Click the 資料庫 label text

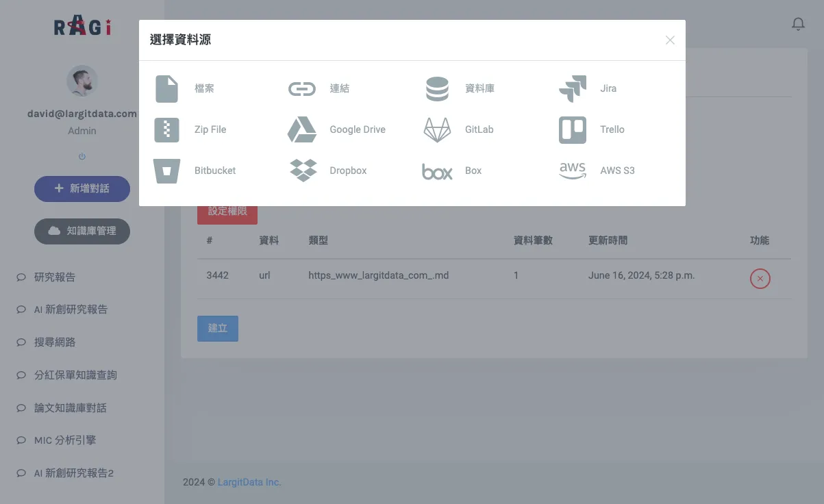[x=479, y=89]
